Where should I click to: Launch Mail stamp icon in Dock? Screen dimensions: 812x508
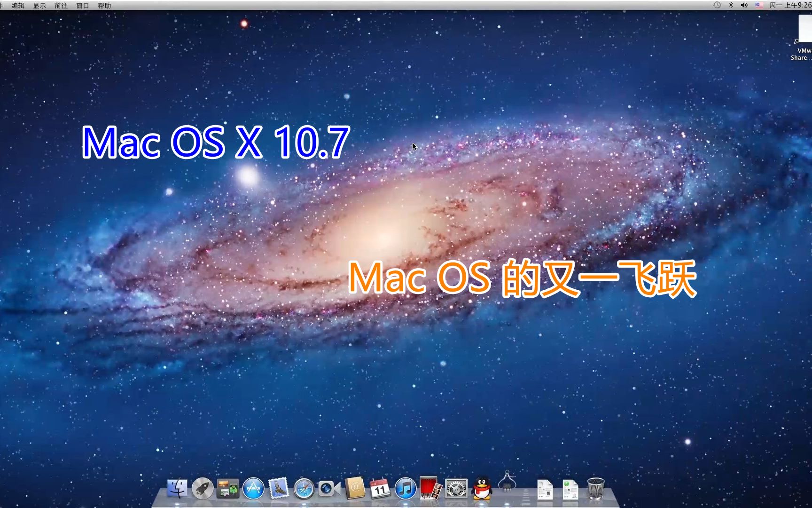(x=279, y=488)
